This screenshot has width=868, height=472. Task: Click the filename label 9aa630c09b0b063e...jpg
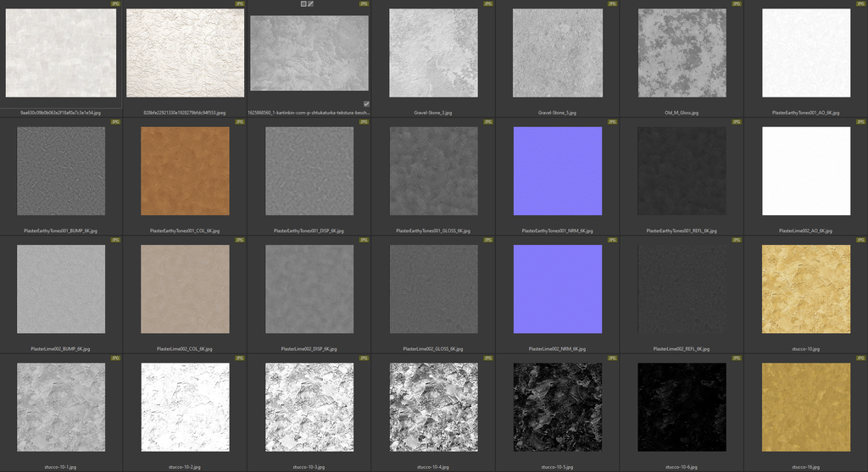(x=60, y=112)
